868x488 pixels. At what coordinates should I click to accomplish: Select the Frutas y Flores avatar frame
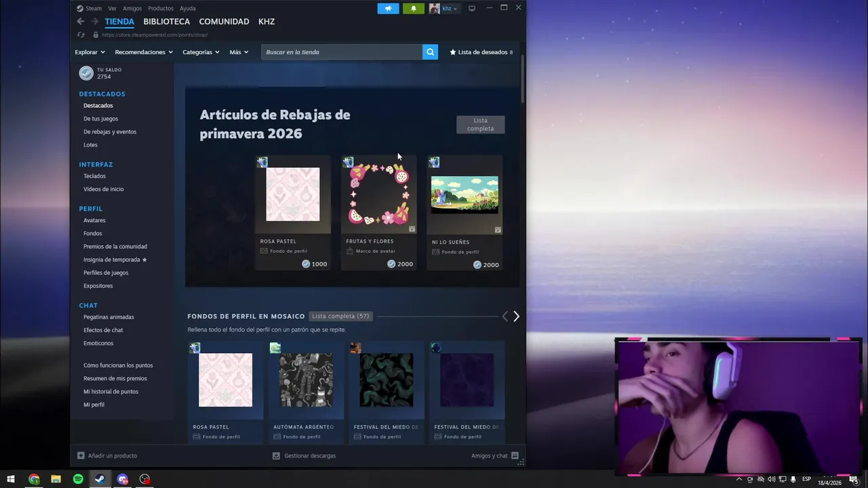click(x=378, y=212)
